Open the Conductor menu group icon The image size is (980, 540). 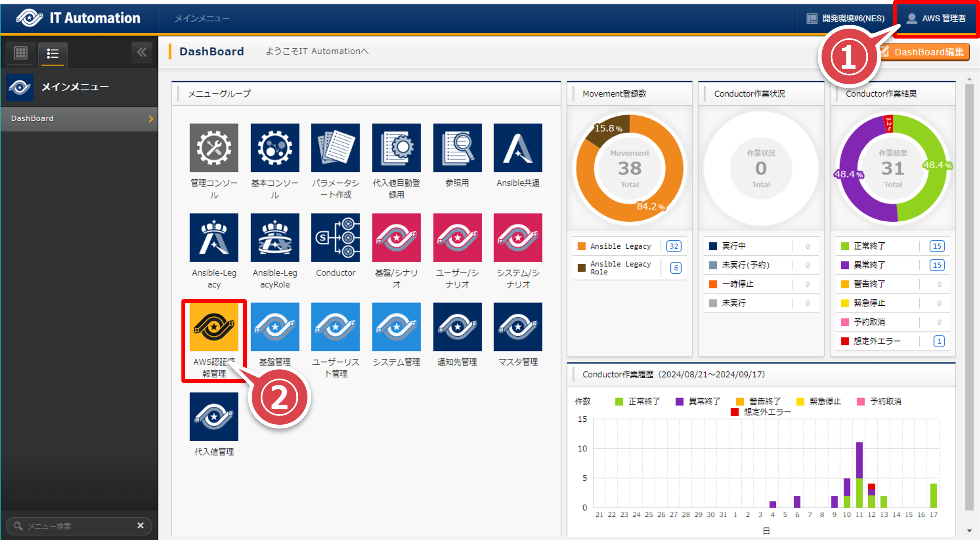(x=335, y=237)
